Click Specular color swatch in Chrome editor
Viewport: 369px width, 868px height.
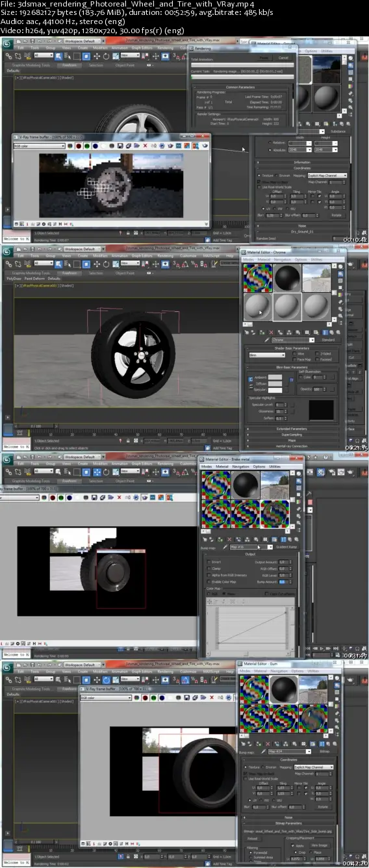pyautogui.click(x=275, y=390)
